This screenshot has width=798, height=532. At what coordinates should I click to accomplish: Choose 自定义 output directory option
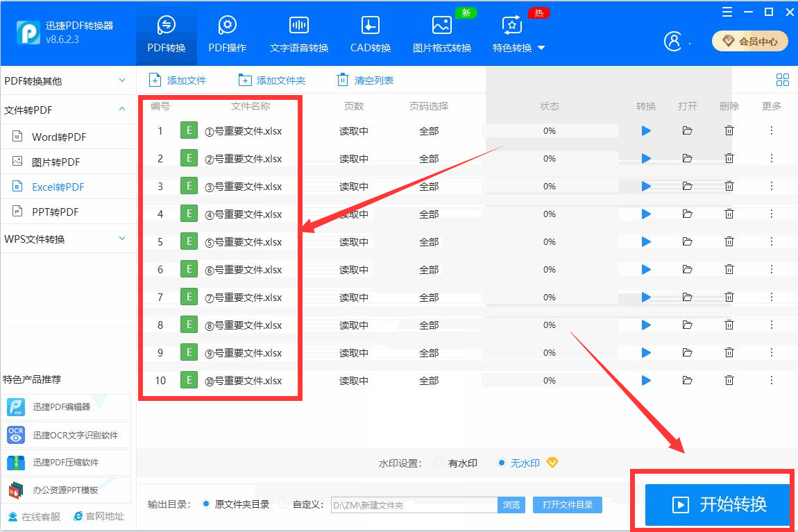click(x=284, y=504)
